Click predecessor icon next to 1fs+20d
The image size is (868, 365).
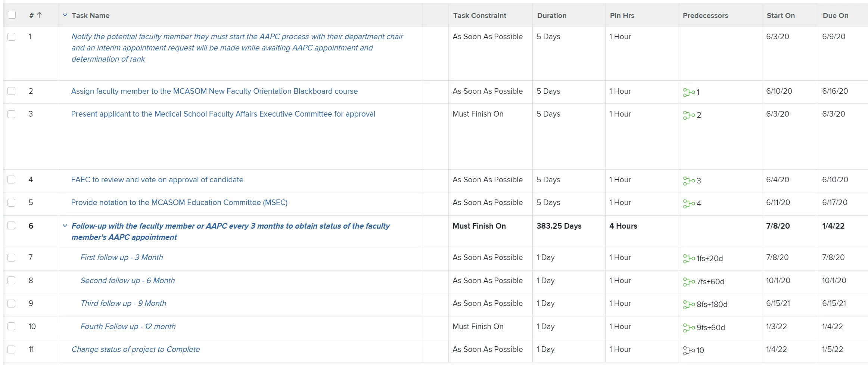point(689,259)
